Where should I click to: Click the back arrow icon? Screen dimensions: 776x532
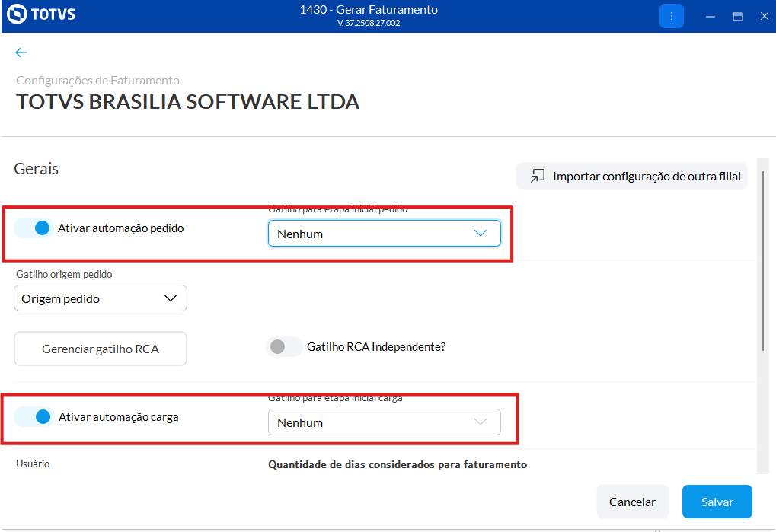pos(21,53)
